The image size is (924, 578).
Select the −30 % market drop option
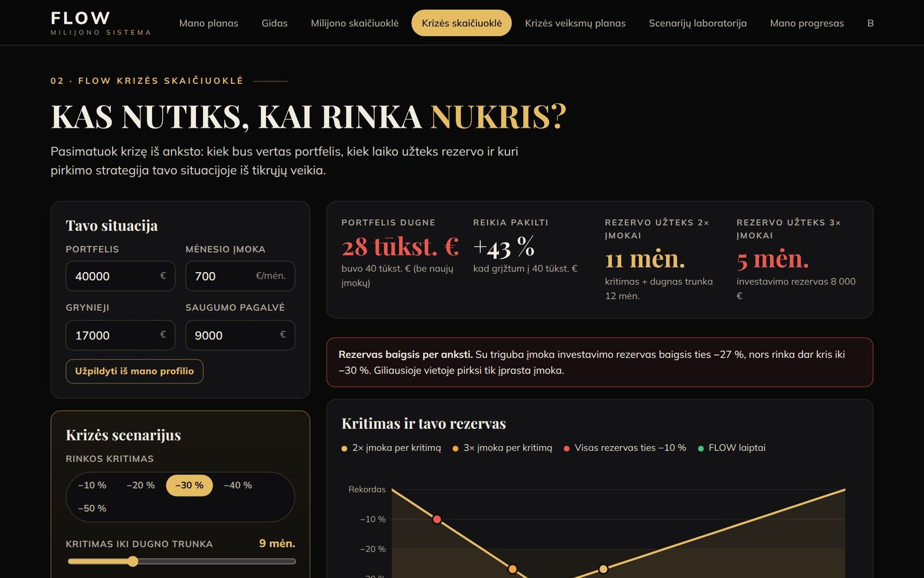(189, 486)
